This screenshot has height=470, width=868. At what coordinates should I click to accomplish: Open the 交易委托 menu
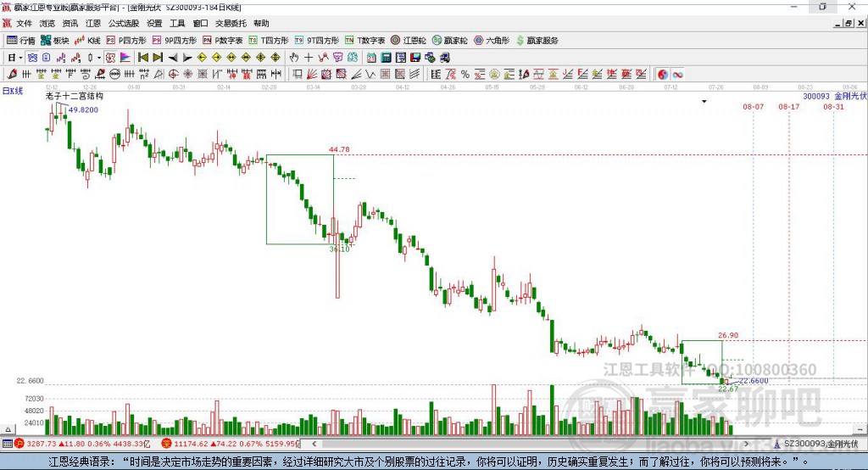pos(231,23)
